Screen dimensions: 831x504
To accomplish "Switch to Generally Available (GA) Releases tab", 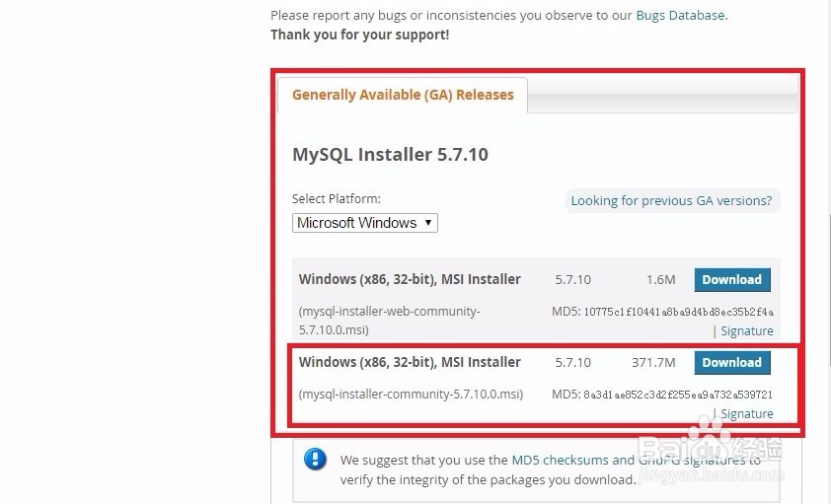I will (403, 95).
